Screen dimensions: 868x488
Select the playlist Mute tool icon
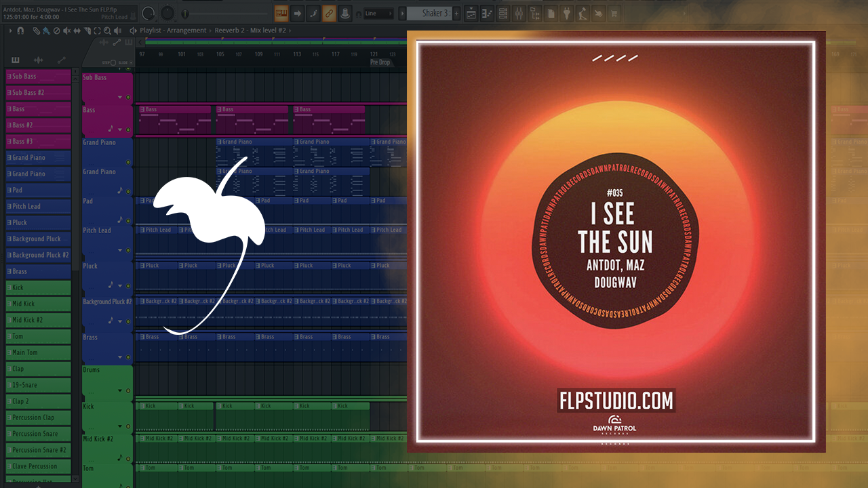tap(66, 30)
